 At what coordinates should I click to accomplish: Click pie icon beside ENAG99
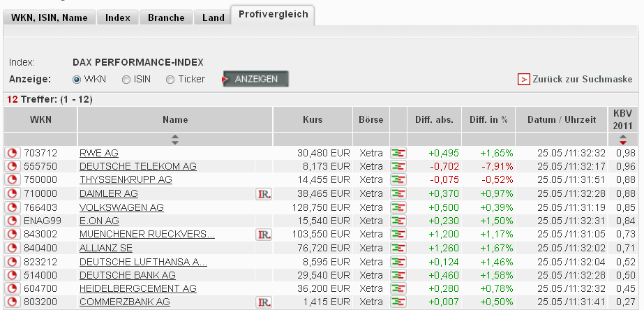(x=13, y=221)
